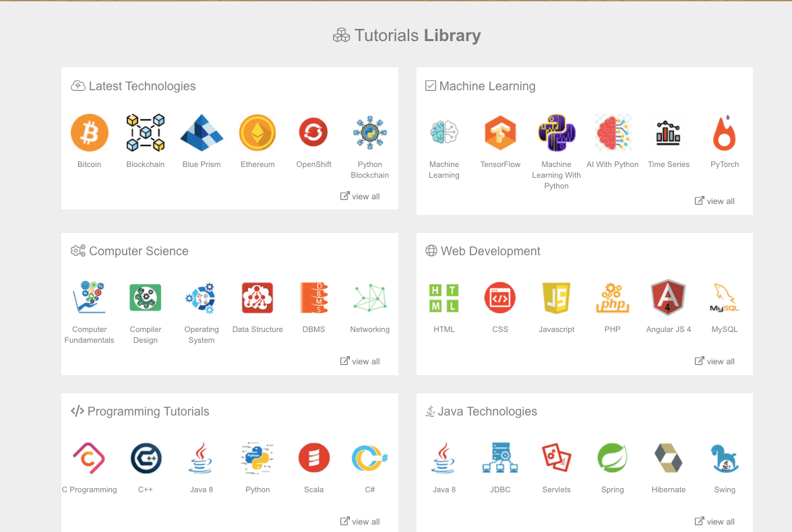Select the Operating System gears icon
The width and height of the screenshot is (792, 532).
201,298
